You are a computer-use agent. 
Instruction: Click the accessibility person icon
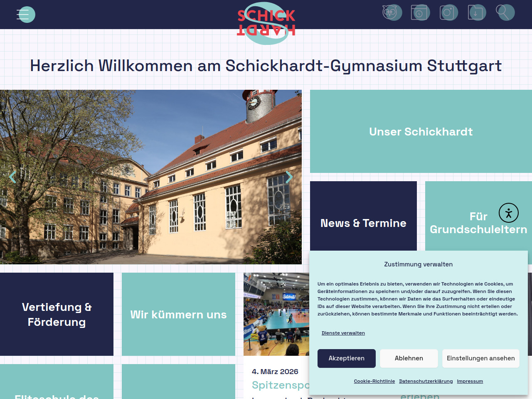tap(508, 213)
